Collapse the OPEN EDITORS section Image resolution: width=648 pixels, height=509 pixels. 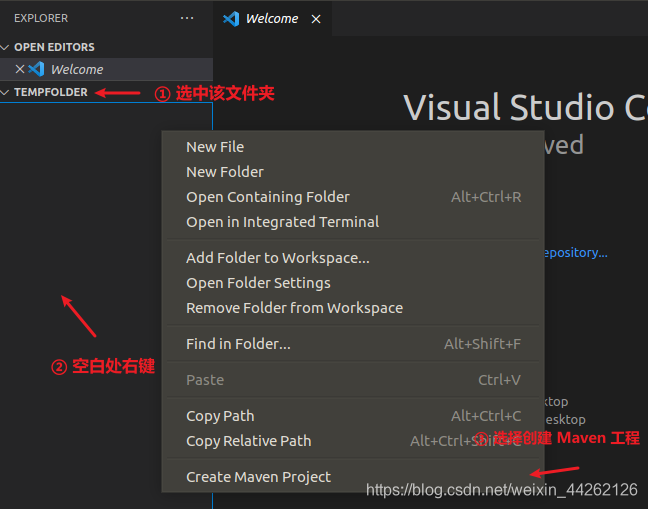(5, 47)
